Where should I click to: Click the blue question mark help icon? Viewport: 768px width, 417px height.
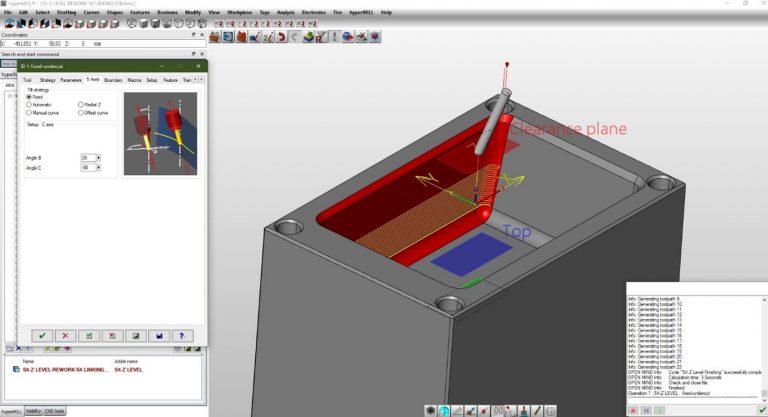[x=181, y=336]
